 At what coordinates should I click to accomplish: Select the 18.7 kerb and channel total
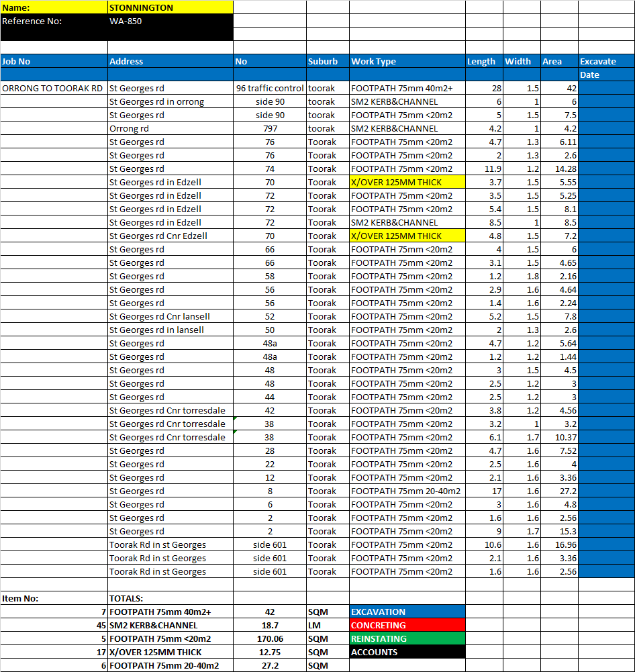[270, 625]
